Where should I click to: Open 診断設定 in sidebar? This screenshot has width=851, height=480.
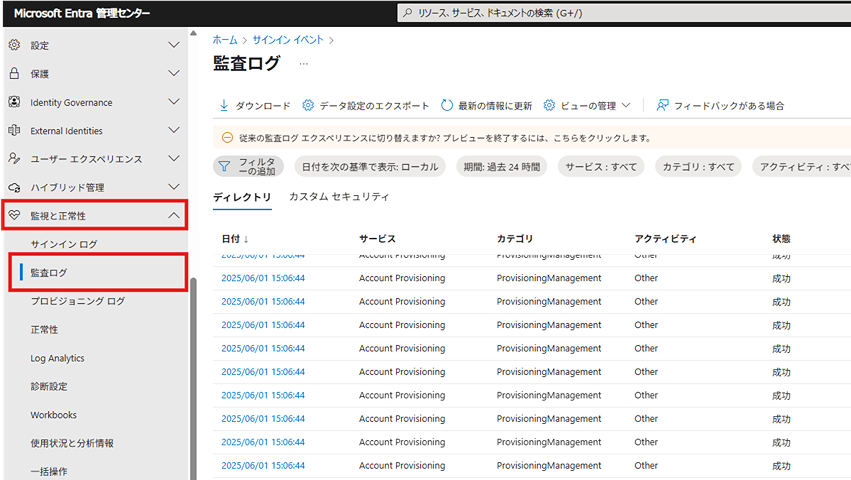[49, 387]
